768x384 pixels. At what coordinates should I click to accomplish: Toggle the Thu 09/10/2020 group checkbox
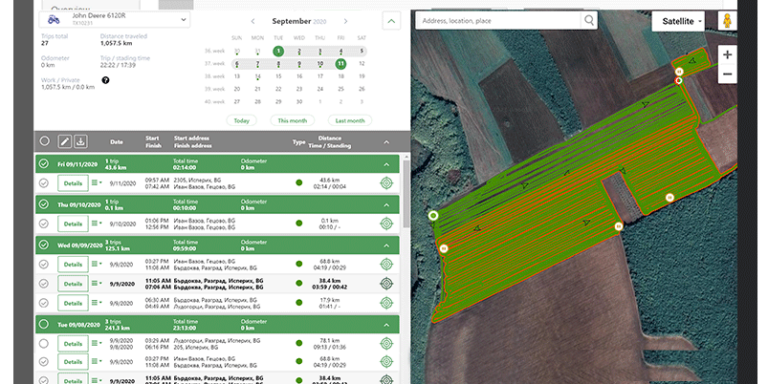pyautogui.click(x=44, y=204)
